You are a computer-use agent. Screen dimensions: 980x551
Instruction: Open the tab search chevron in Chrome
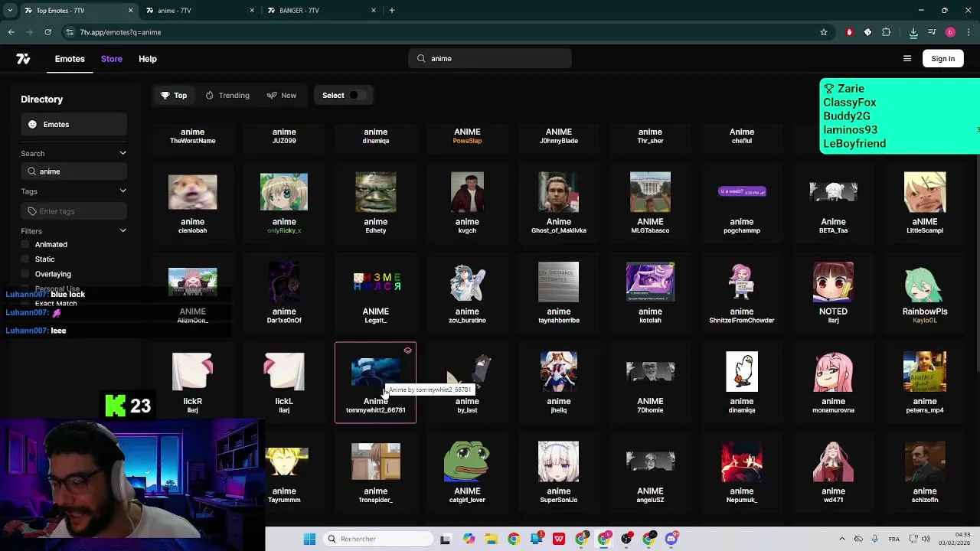coord(10,11)
